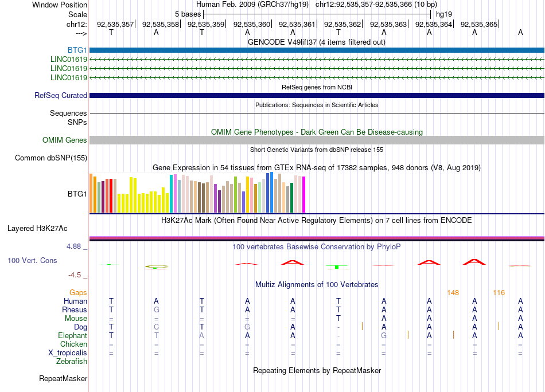
Task: Open the H3K27Ac Mark track title
Action: [316, 221]
